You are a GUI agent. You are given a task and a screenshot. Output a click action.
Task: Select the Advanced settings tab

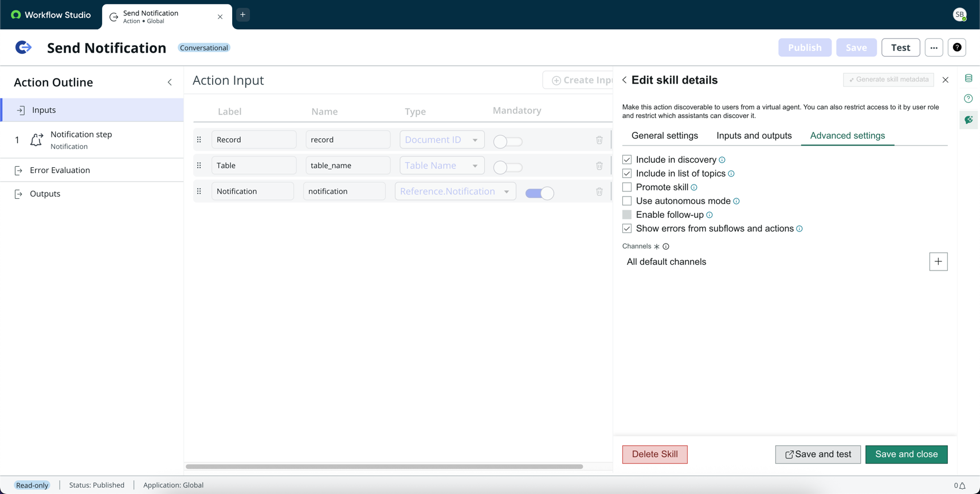point(848,136)
